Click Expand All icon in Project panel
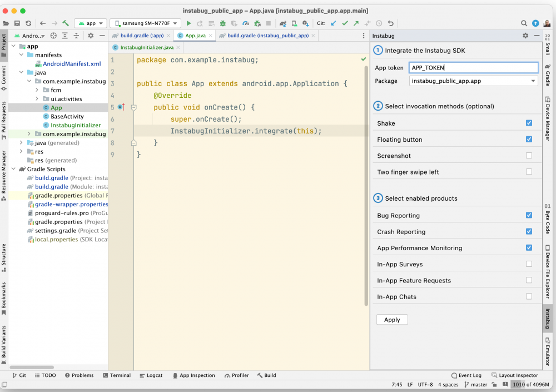Viewport: 556px width, 392px height. (65, 36)
